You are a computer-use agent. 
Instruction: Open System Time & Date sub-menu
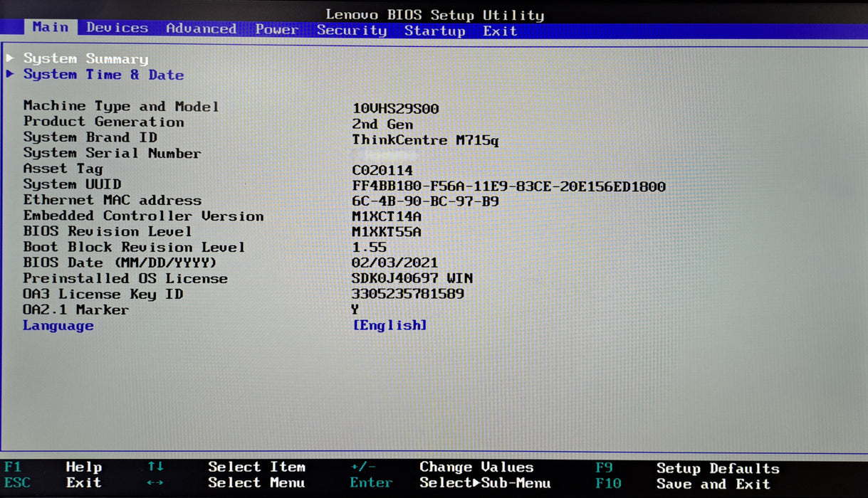(x=103, y=75)
